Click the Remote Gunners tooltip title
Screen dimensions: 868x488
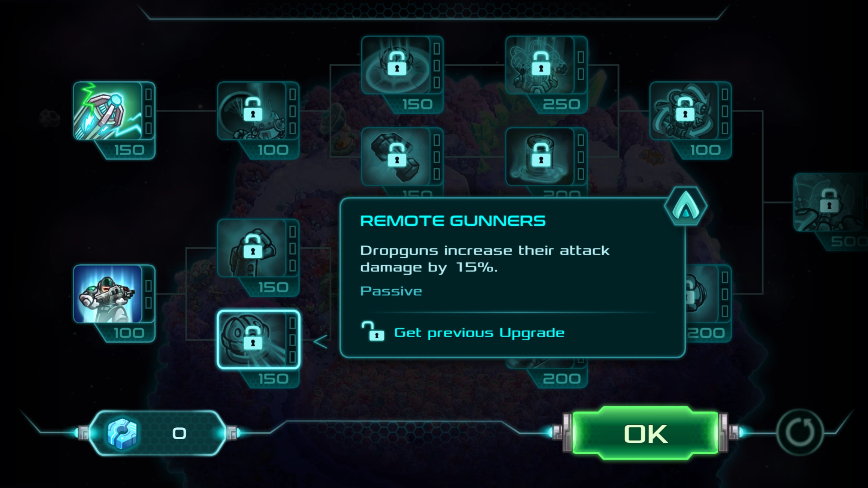pyautogui.click(x=453, y=221)
